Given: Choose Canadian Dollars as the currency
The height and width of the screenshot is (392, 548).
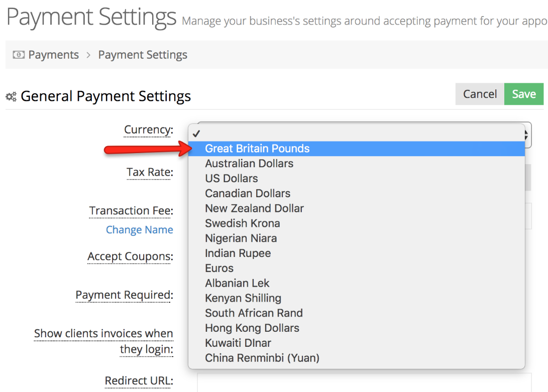Looking at the screenshot, I should (247, 193).
